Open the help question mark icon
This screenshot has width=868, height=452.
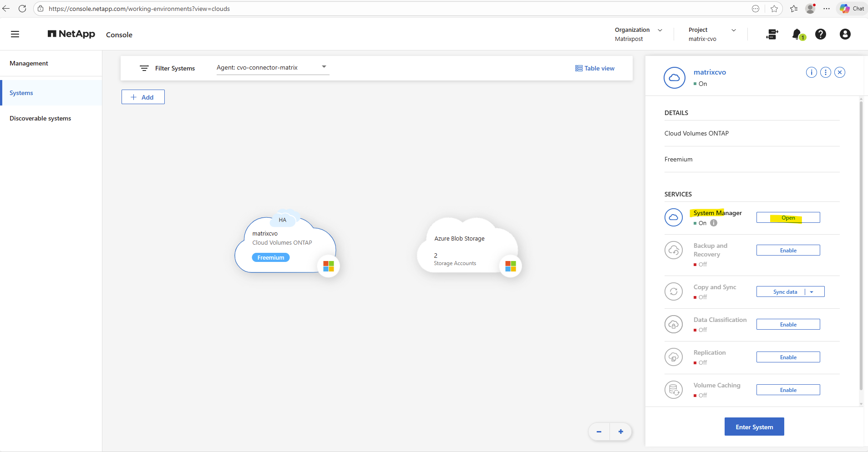click(x=820, y=34)
